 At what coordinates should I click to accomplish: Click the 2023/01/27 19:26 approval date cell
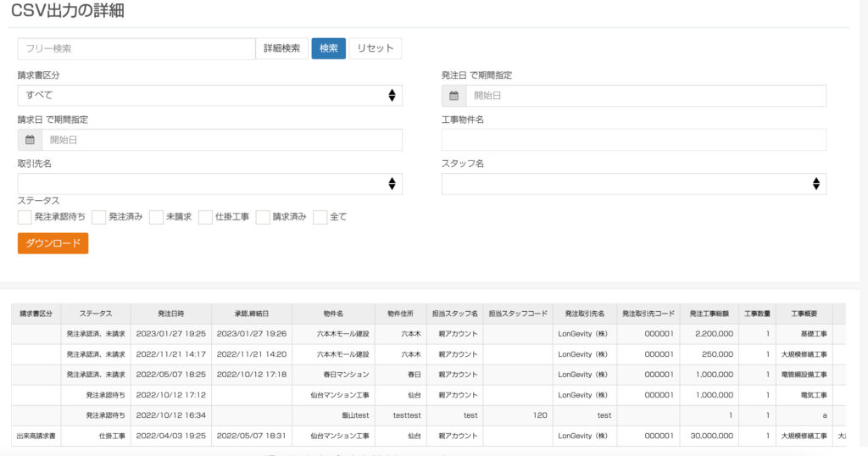click(252, 334)
